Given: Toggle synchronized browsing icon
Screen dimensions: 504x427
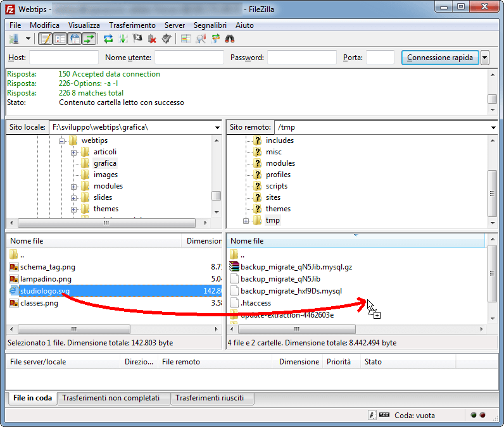Looking at the screenshot, I should (x=215, y=39).
